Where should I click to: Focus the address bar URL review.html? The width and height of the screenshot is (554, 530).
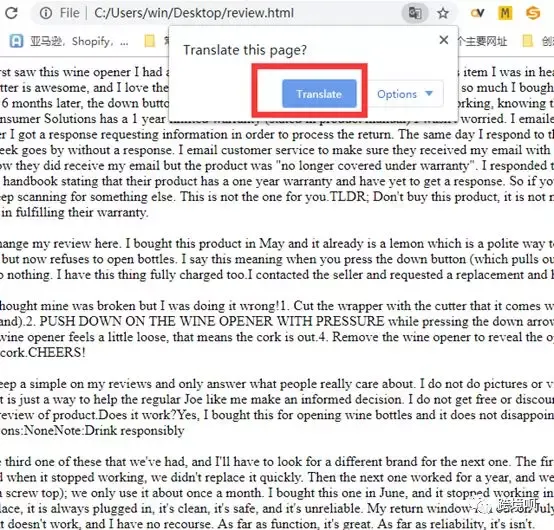point(194,13)
